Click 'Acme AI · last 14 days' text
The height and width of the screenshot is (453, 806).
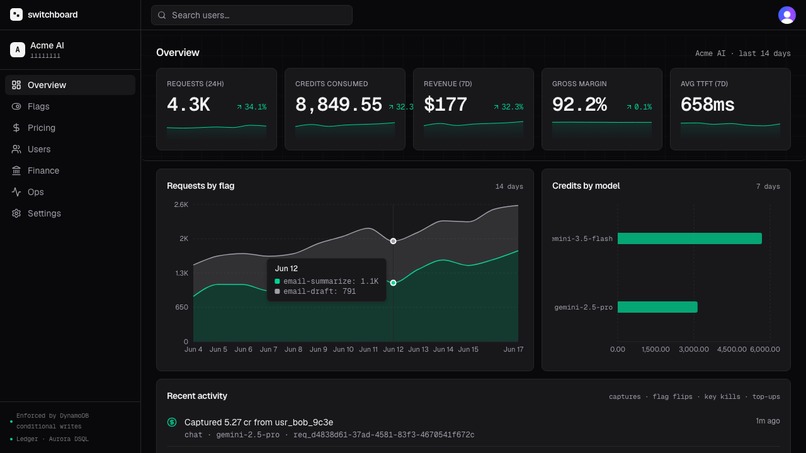pyautogui.click(x=743, y=53)
